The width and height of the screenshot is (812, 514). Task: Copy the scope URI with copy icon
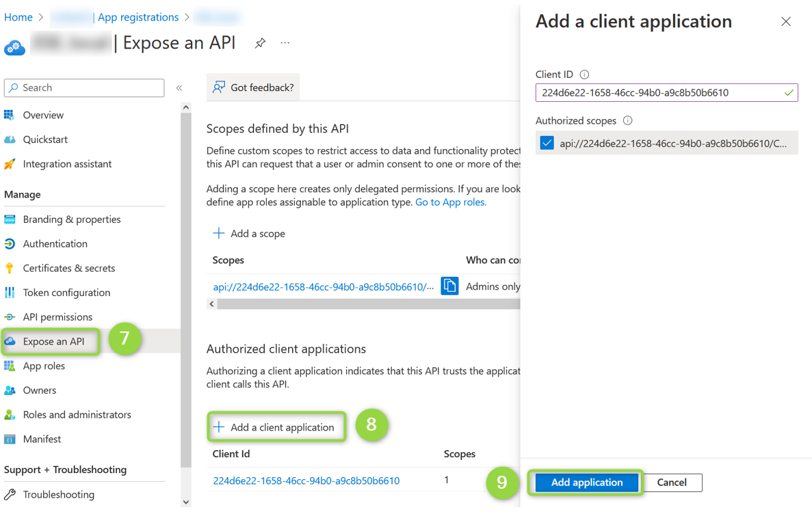tap(449, 286)
